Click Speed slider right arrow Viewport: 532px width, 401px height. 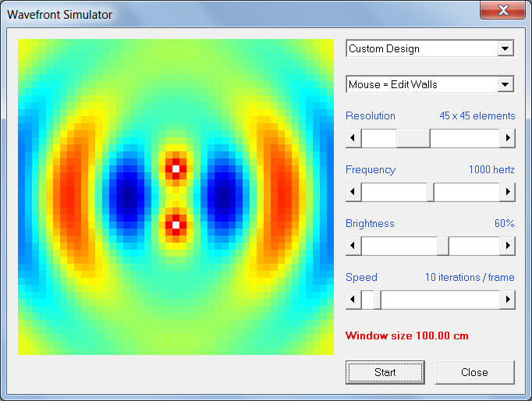508,300
